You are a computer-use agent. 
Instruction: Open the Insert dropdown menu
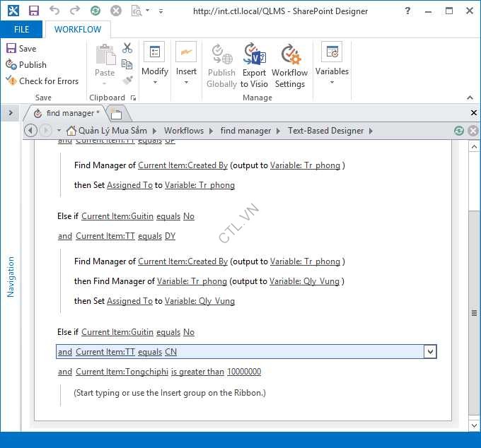click(x=186, y=65)
